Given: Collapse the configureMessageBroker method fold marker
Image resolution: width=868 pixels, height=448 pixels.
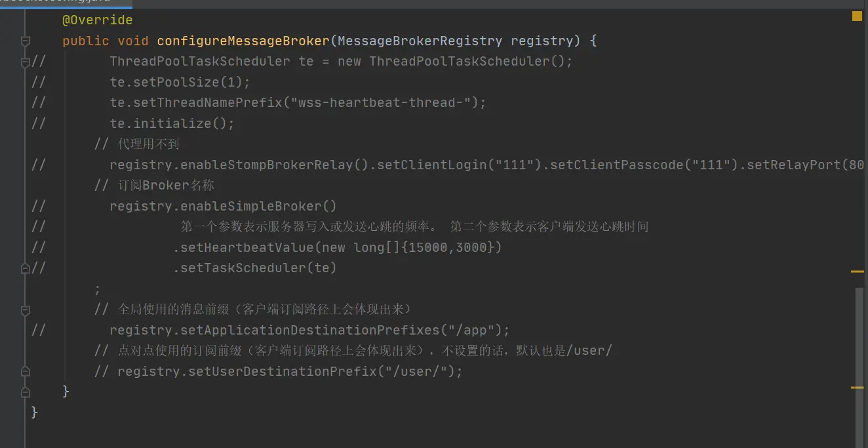Looking at the screenshot, I should [26, 41].
